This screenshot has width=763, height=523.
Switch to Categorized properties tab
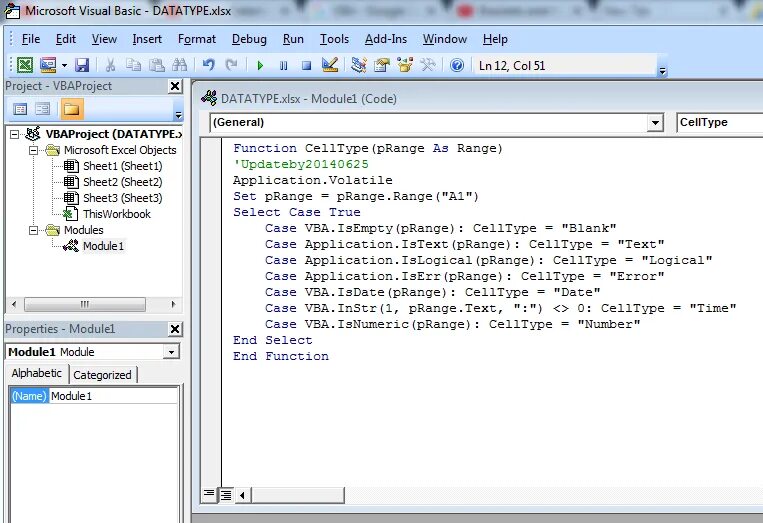pyautogui.click(x=103, y=375)
